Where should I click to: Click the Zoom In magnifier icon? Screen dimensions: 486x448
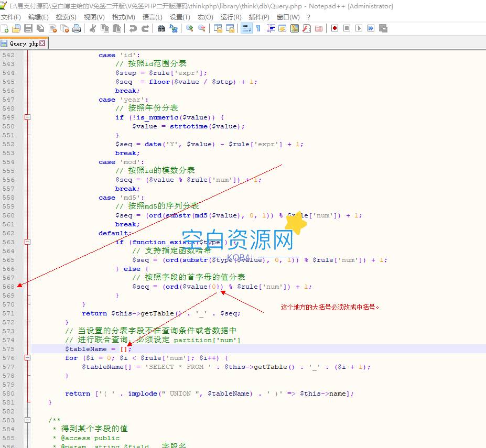point(188,28)
